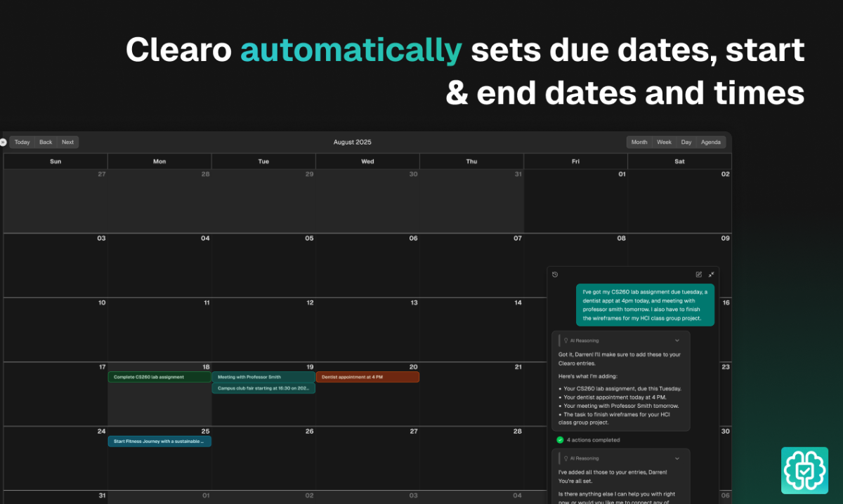Switch calendar to Day view
Image resolution: width=843 pixels, height=504 pixels.
[686, 142]
